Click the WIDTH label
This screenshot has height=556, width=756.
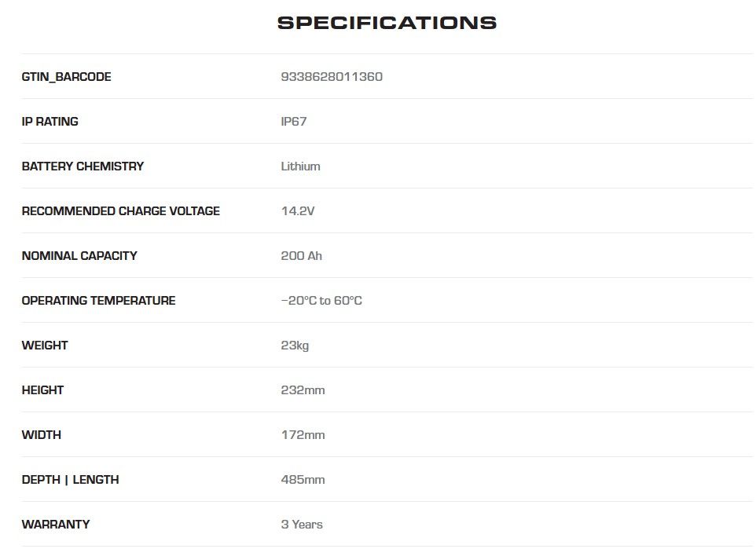(x=41, y=435)
